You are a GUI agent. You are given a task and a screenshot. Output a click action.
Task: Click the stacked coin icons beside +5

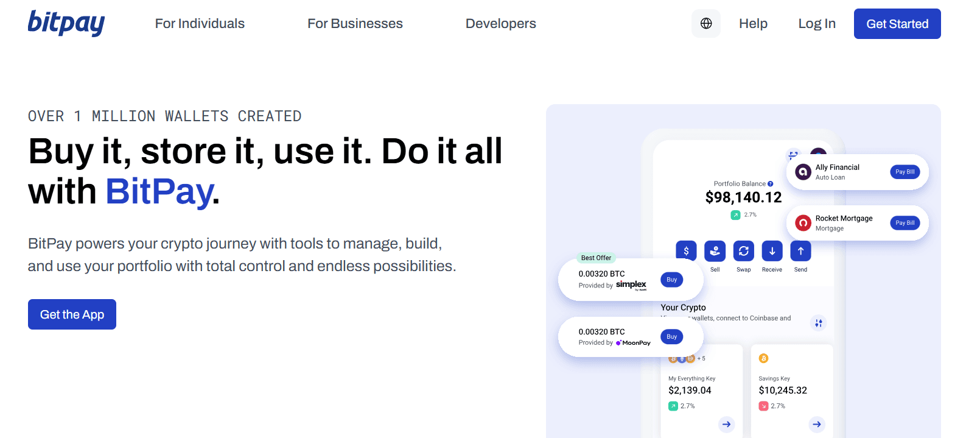pos(682,359)
